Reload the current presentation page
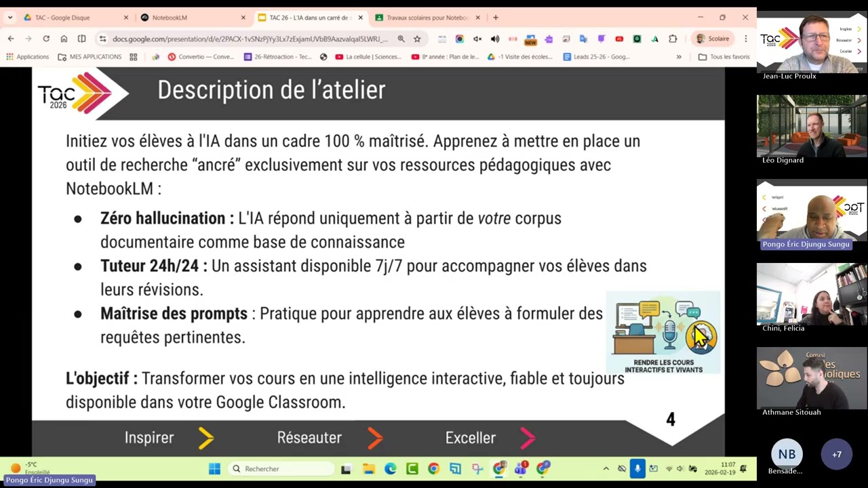The image size is (868, 488). tap(46, 39)
